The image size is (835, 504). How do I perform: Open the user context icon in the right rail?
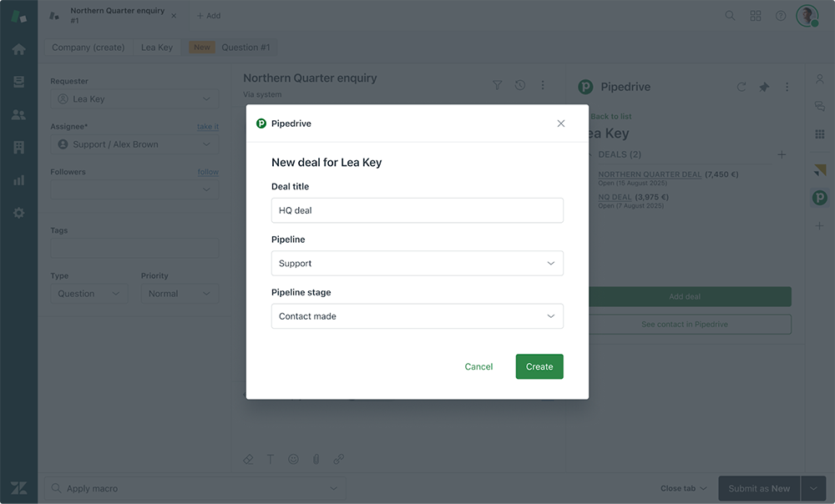pos(820,79)
